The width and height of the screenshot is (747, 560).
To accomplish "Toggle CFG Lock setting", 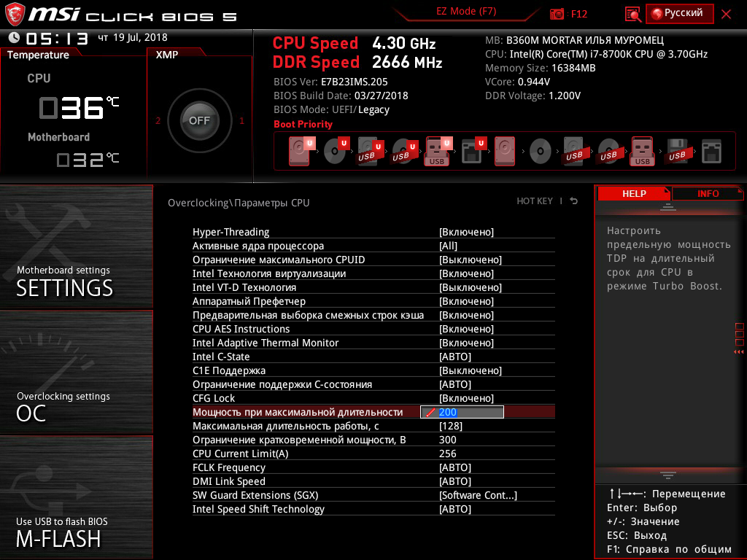I will pos(373,397).
